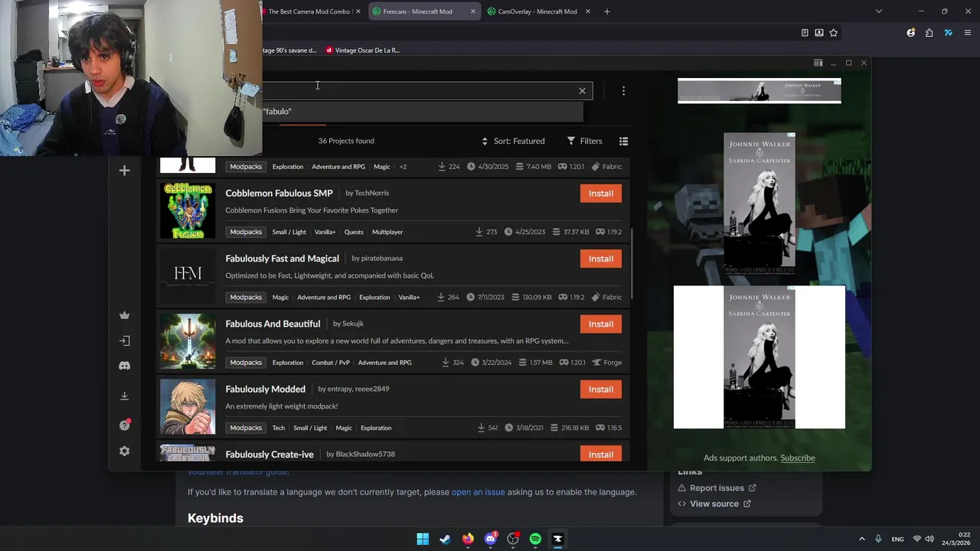This screenshot has width=980, height=551.
Task: Open the Vintage Oscar De La R... bookmark
Action: click(x=363, y=51)
